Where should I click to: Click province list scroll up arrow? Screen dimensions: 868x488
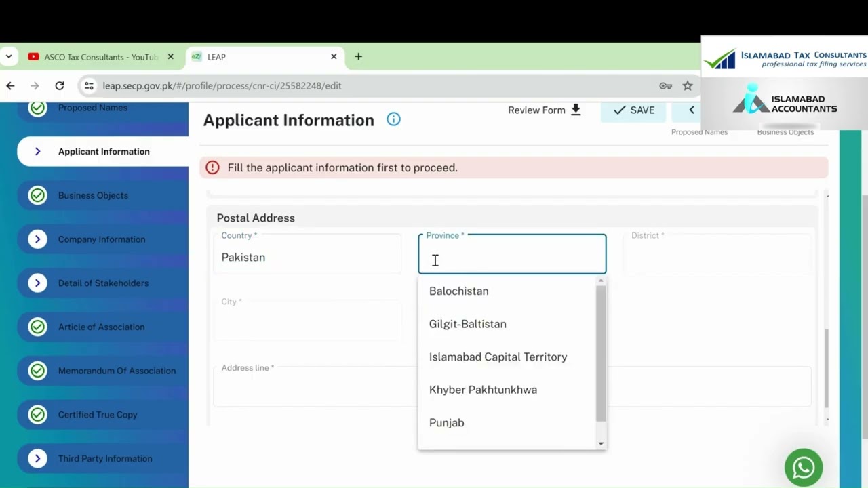[601, 280]
